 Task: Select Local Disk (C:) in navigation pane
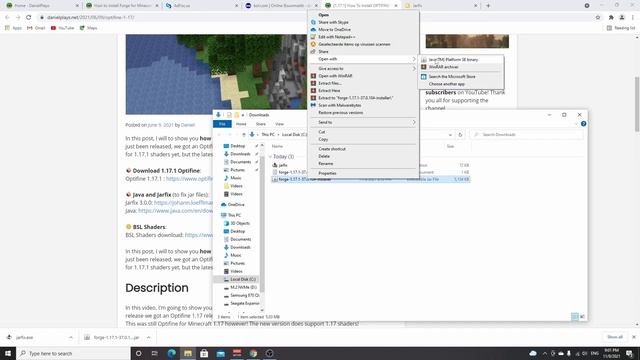242,279
